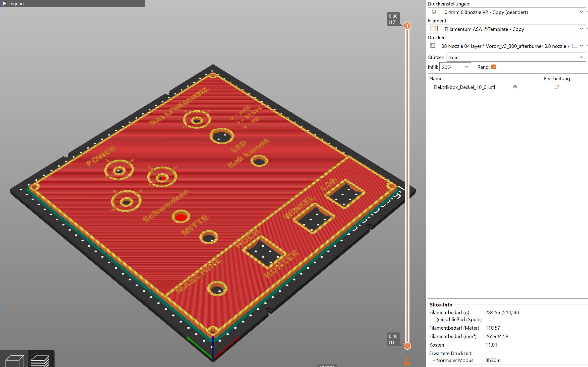Viewport: 588px width, 367px height.
Task: Uncheck the Rand checkbox
Action: click(493, 67)
